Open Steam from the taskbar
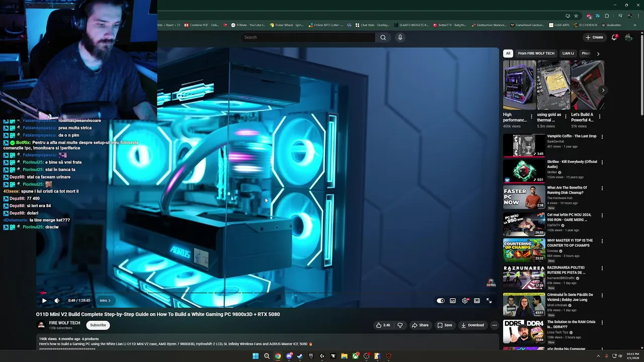Image resolution: width=644 pixels, height=362 pixels. 300,356
